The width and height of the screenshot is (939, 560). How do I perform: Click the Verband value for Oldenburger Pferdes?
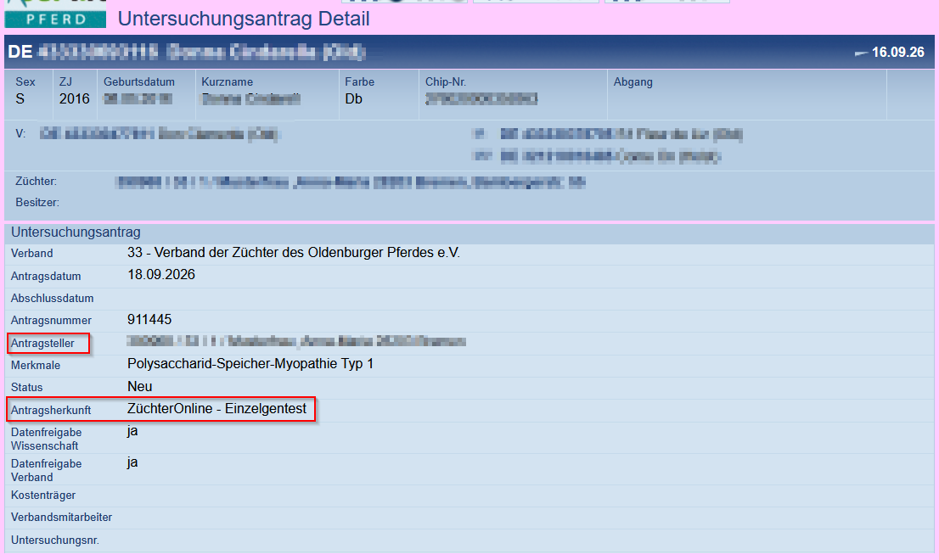294,253
